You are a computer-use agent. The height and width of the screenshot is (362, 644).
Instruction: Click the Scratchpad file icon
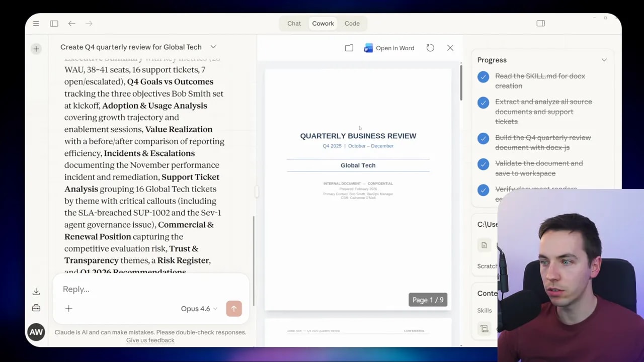click(484, 245)
